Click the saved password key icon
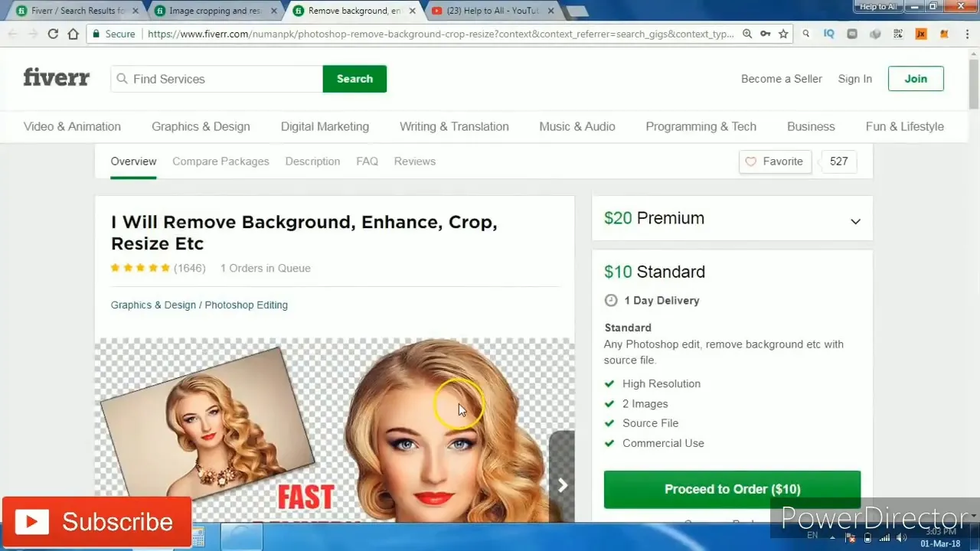This screenshot has width=980, height=551. (765, 34)
